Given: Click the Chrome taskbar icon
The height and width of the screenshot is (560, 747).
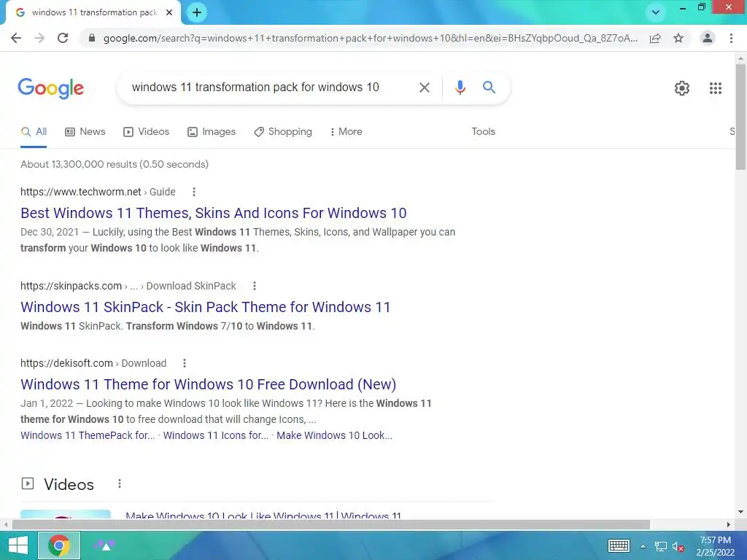Looking at the screenshot, I should (58, 545).
